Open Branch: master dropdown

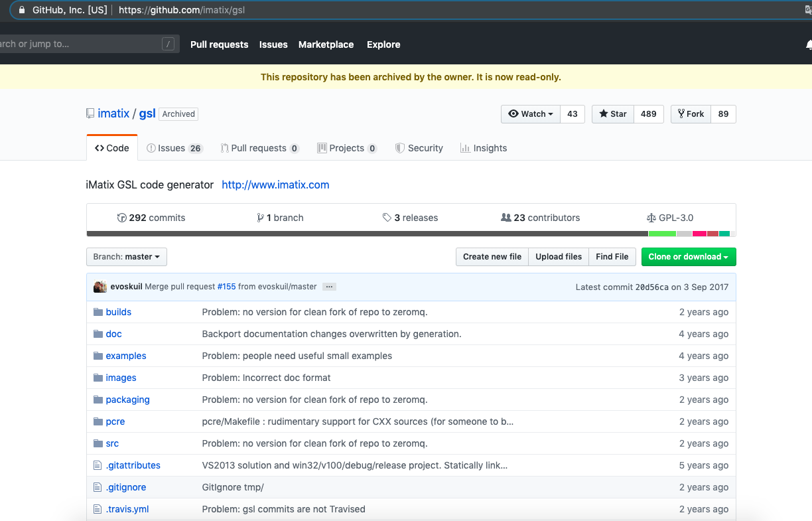(127, 257)
